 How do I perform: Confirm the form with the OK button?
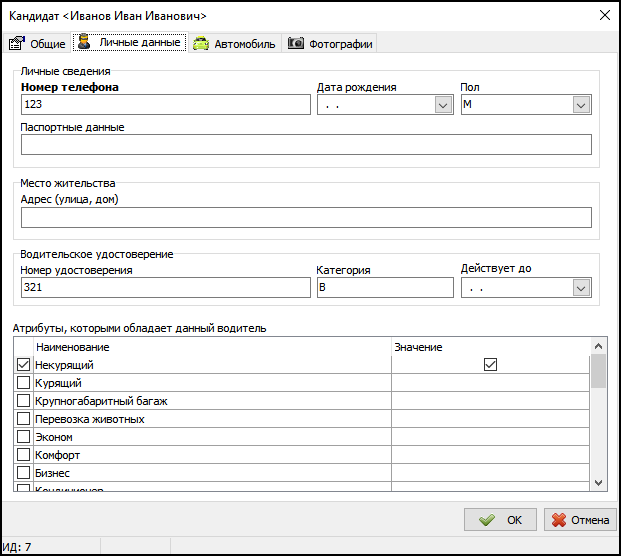pos(501,520)
